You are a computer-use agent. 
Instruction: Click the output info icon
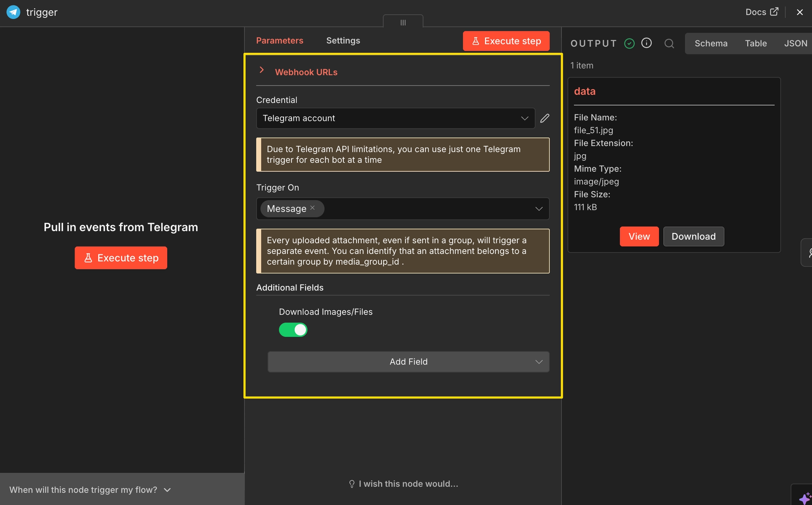[x=647, y=43]
